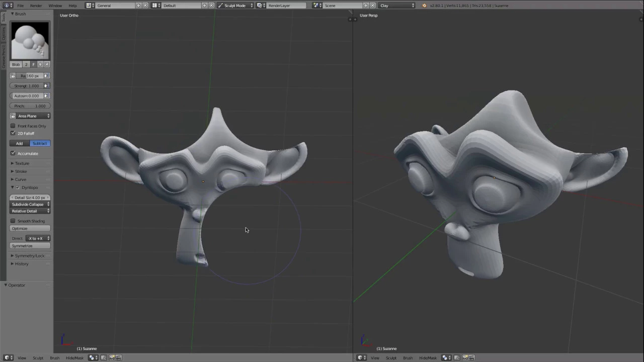Open the Default screen layout browse icon

[x=155, y=6]
